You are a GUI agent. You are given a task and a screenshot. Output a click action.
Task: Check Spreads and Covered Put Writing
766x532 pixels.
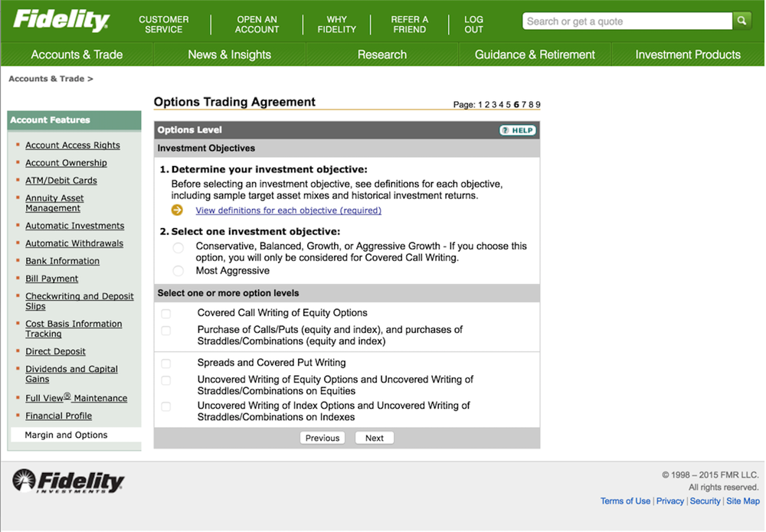[x=166, y=363]
